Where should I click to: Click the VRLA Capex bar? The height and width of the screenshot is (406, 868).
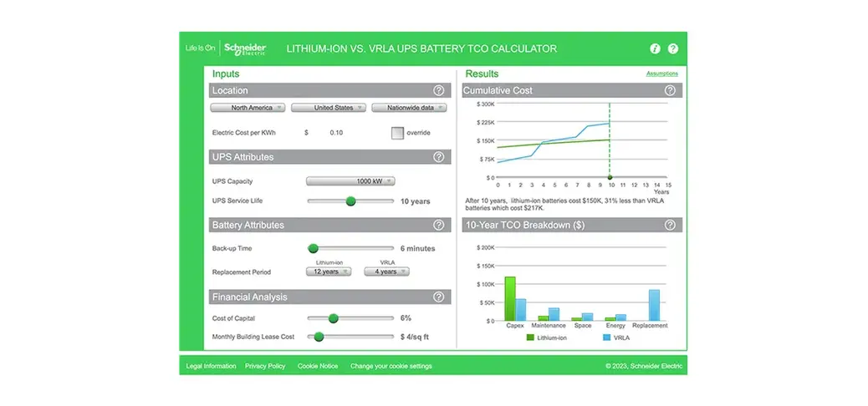tap(521, 310)
